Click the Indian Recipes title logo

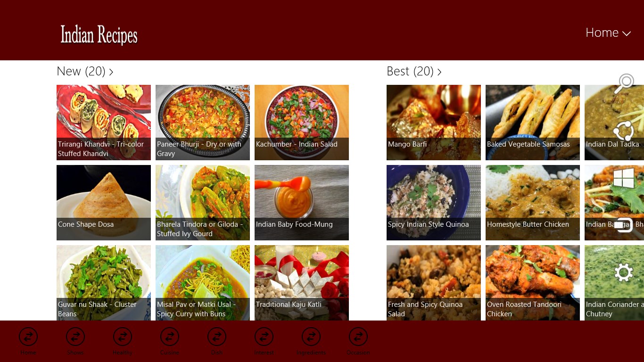click(99, 35)
